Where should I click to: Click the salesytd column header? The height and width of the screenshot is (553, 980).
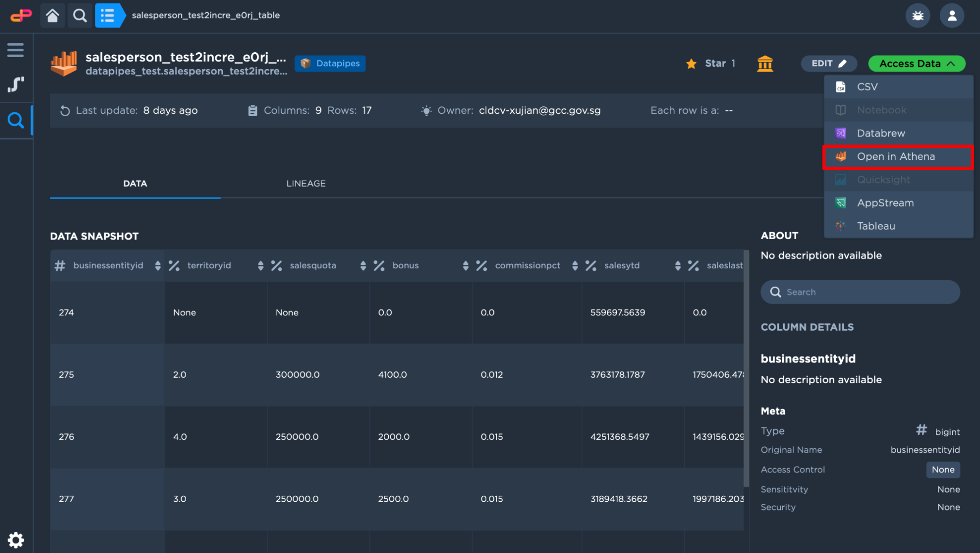pos(622,265)
